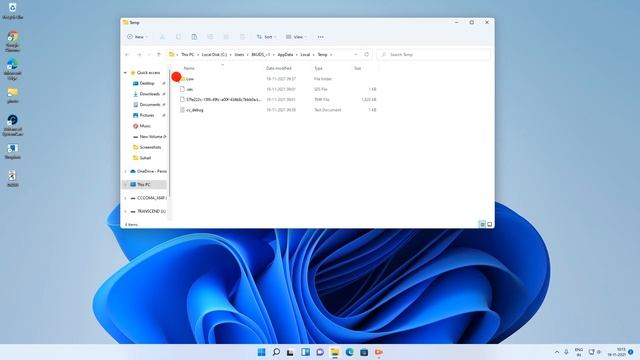Image resolution: width=640 pixels, height=360 pixels.
Task: Sort by Date modified column header
Action: pos(279,68)
